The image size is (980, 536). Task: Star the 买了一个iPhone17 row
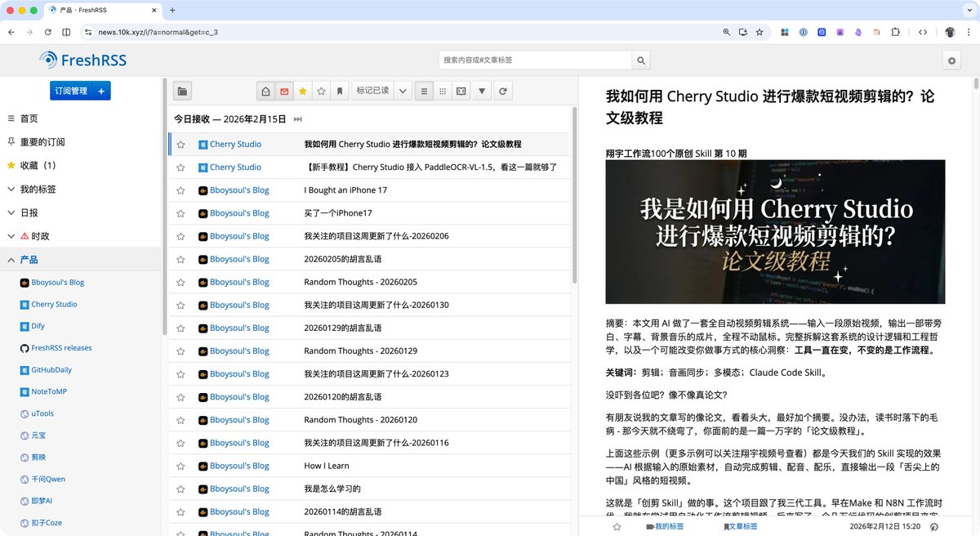[180, 213]
